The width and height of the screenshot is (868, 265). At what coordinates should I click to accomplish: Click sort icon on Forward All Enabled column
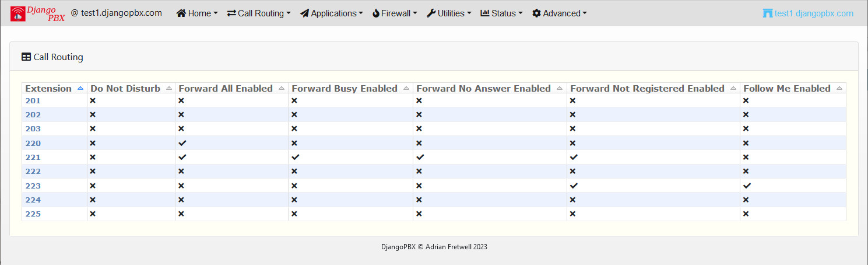click(x=282, y=89)
